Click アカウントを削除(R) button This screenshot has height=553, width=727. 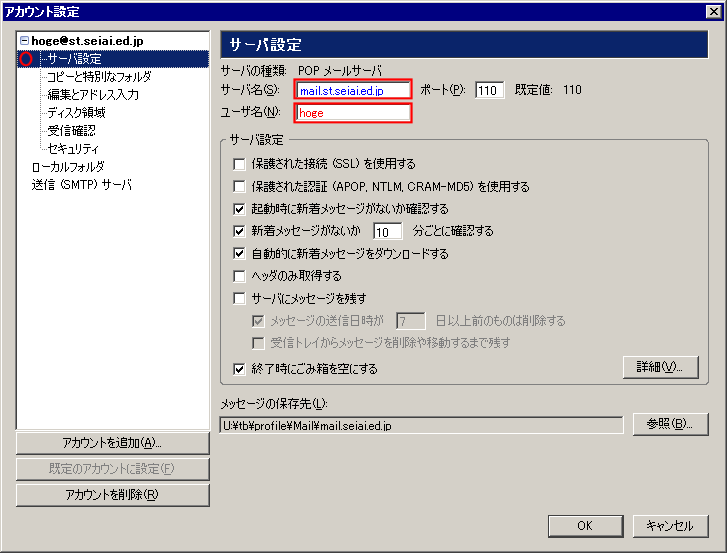(x=113, y=495)
